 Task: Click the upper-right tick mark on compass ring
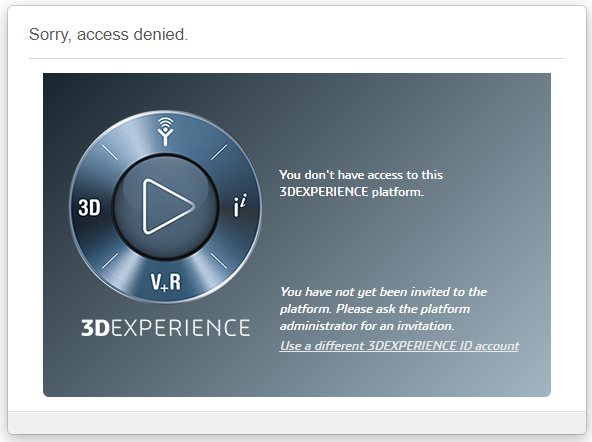point(219,152)
